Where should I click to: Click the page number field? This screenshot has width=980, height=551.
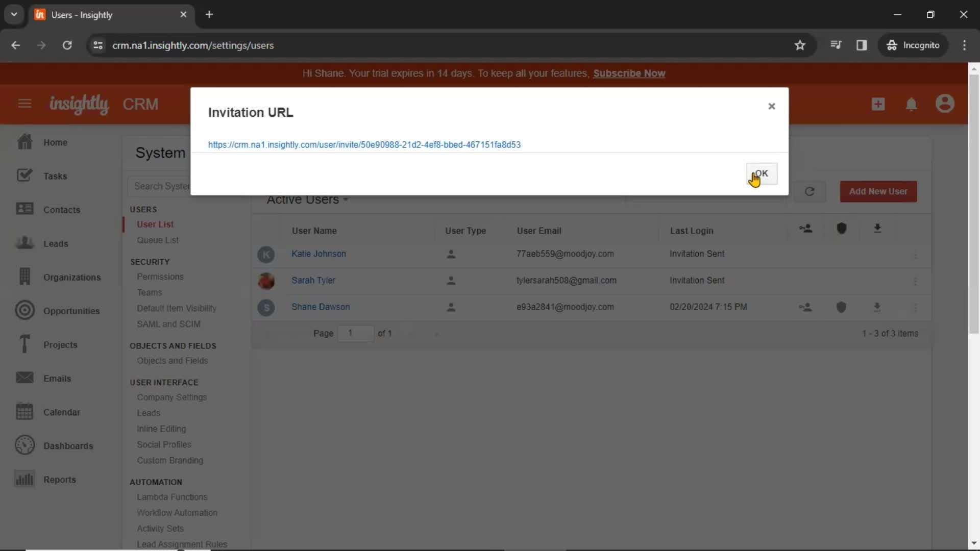(x=355, y=333)
